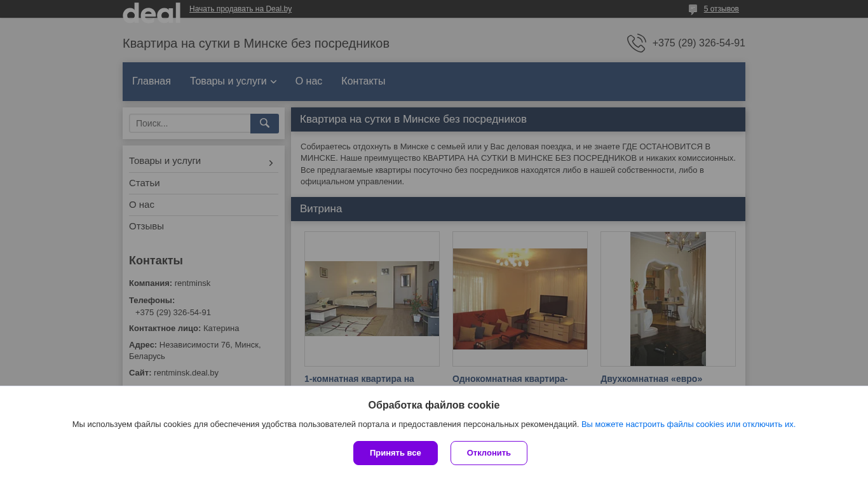Viewport: 868px width, 488px height.
Task: Open the О нас navbar item
Action: pos(309,81)
